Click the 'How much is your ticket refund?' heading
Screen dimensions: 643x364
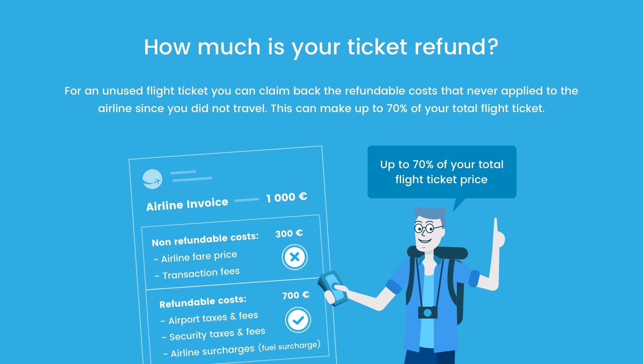tap(321, 47)
